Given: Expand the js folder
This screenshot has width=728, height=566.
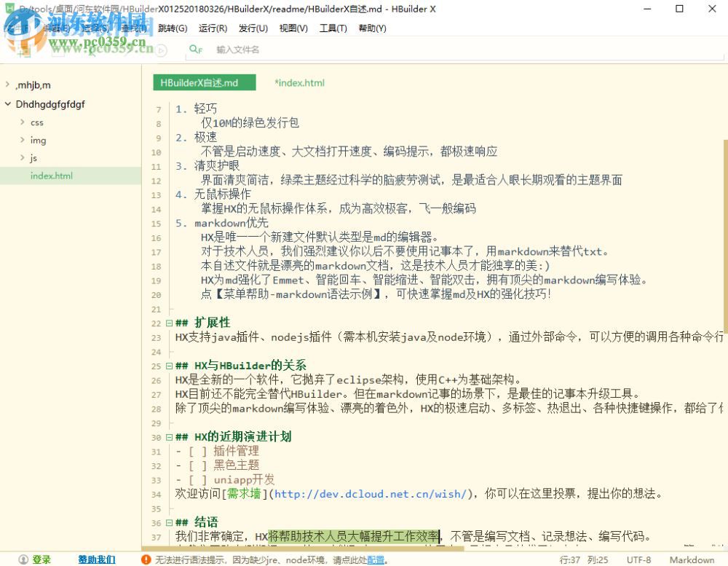Looking at the screenshot, I should [x=23, y=157].
